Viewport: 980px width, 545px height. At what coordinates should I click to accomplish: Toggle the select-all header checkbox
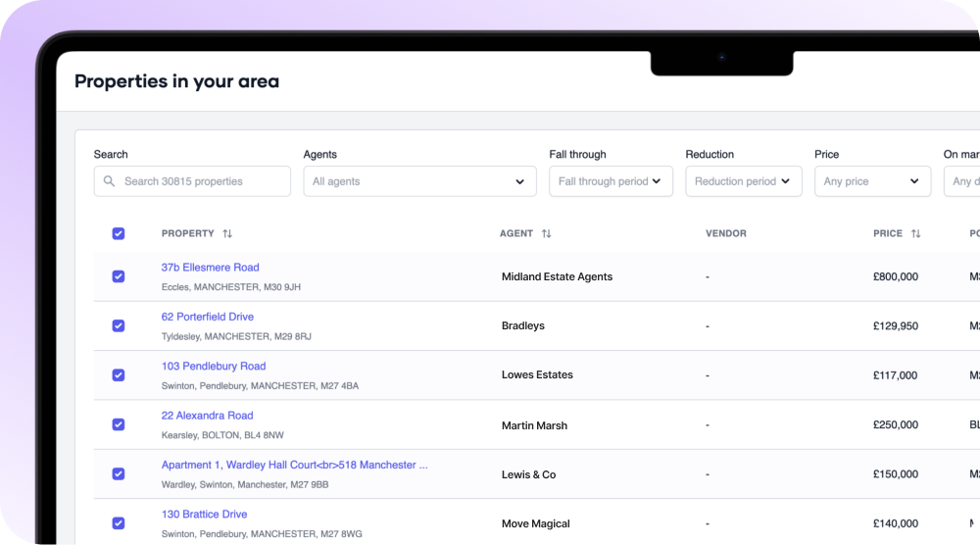point(119,233)
